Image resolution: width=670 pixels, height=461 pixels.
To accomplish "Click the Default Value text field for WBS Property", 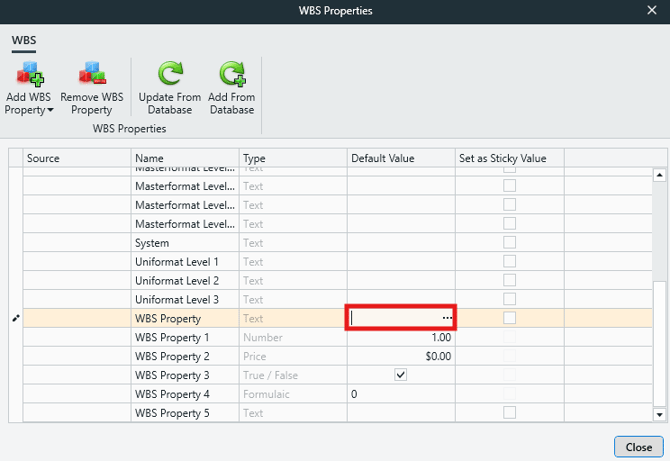I will click(395, 318).
